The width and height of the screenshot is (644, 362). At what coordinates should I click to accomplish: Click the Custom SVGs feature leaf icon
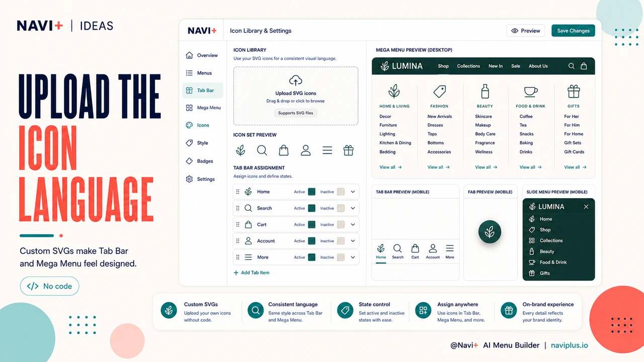pyautogui.click(x=169, y=311)
